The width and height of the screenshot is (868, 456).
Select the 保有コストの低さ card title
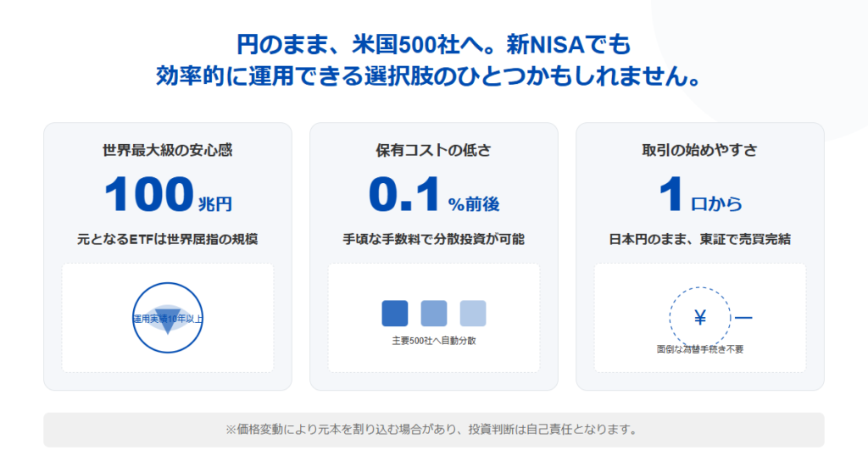(x=433, y=150)
